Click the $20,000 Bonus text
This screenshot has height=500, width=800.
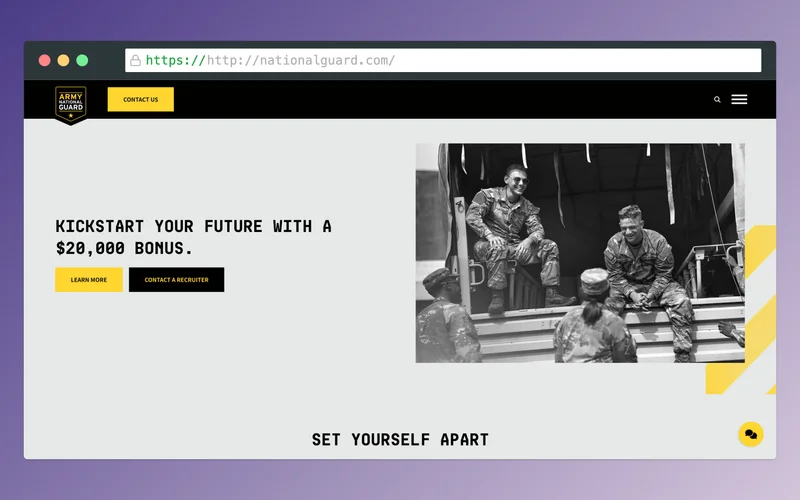[x=124, y=248]
